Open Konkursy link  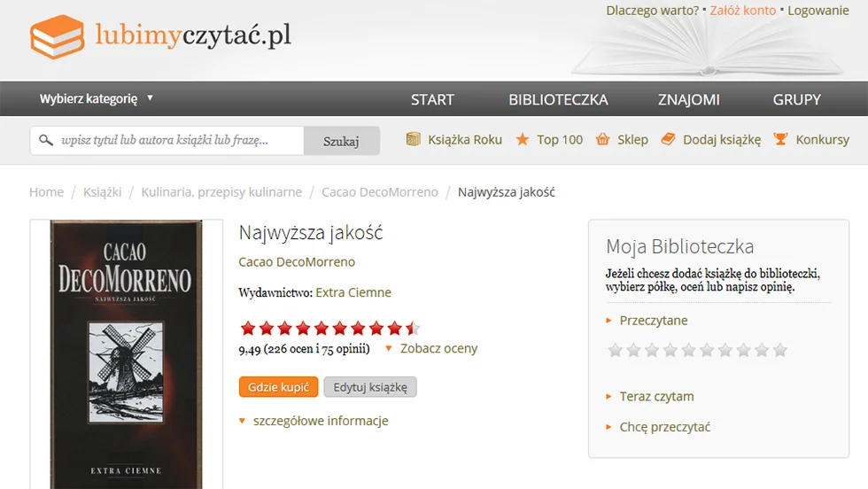point(822,140)
